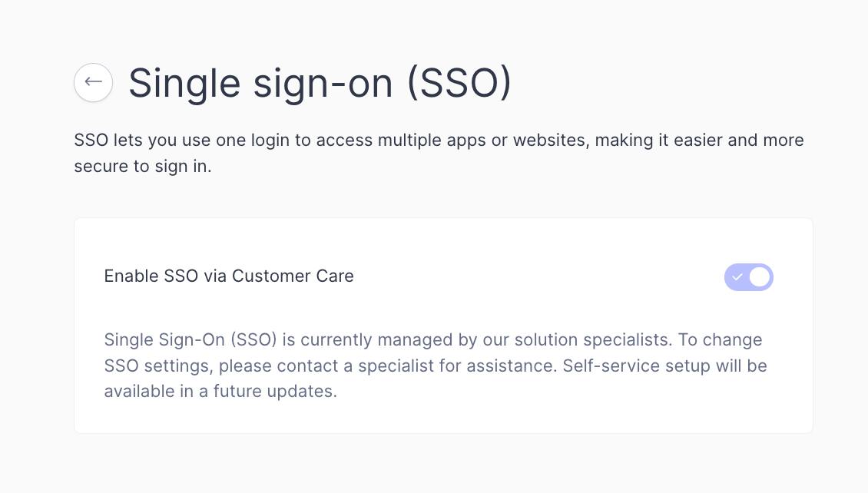
Task: Click 'making it easier and more' in the intro text
Action: (699, 141)
